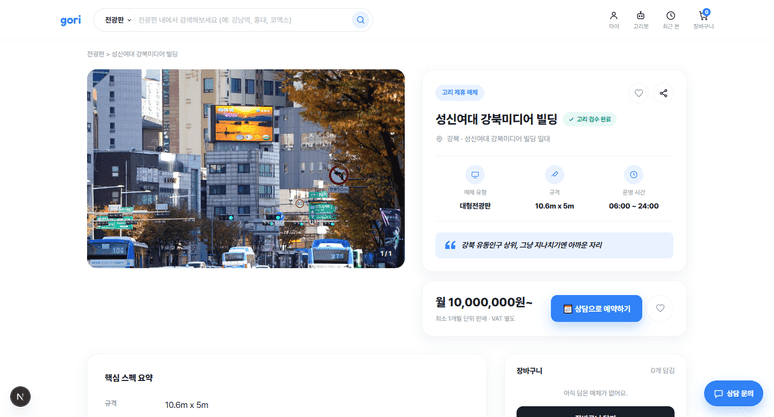Image resolution: width=774 pixels, height=417 pixels.
Task: Click the 규격 ruler icon
Action: pyautogui.click(x=554, y=175)
